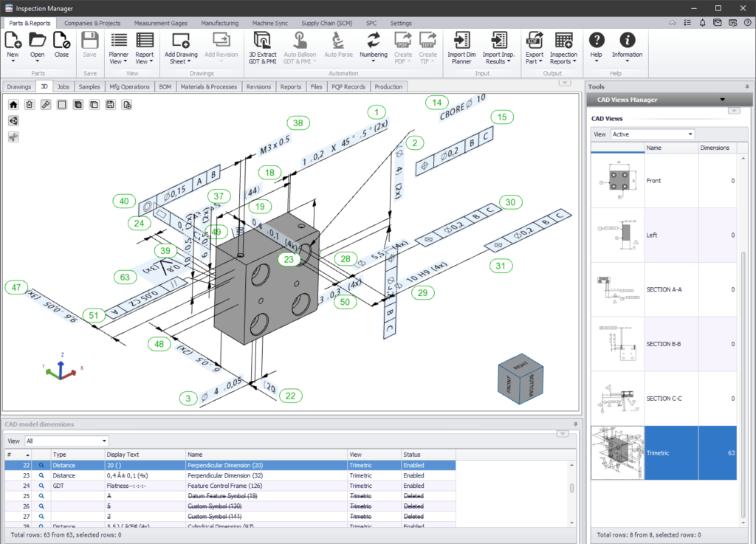Open the Inspection Reports menu button

pyautogui.click(x=564, y=47)
